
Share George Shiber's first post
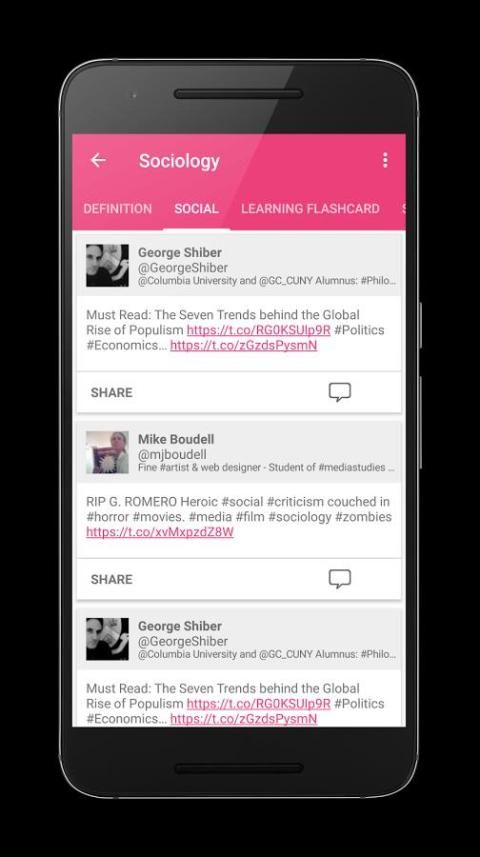(112, 393)
